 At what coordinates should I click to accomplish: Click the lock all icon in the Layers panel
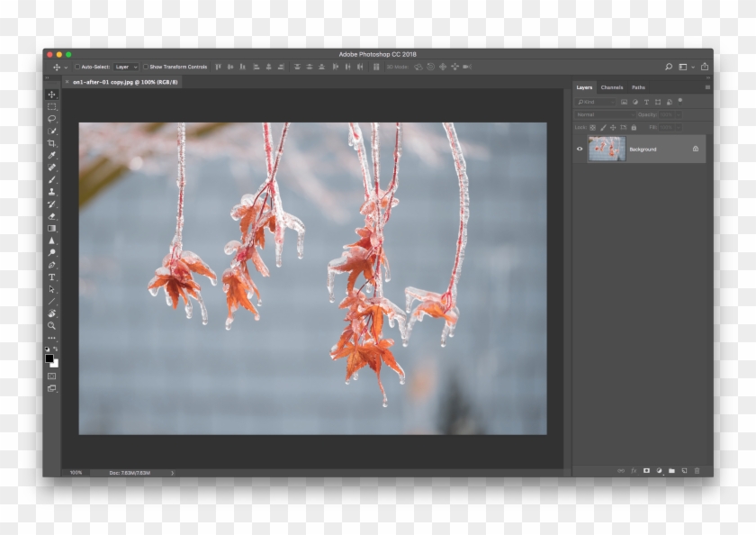(634, 128)
